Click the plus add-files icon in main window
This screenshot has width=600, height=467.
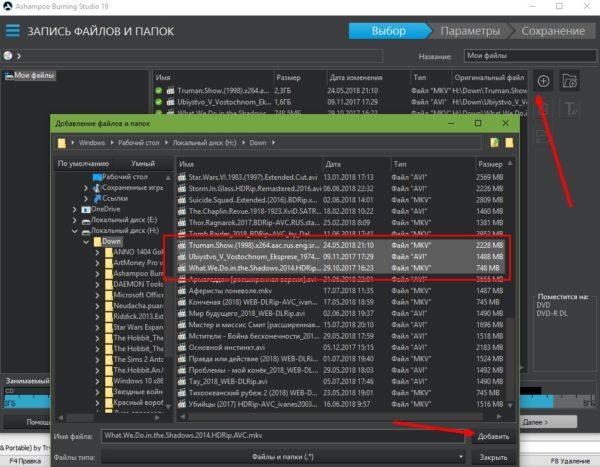543,81
